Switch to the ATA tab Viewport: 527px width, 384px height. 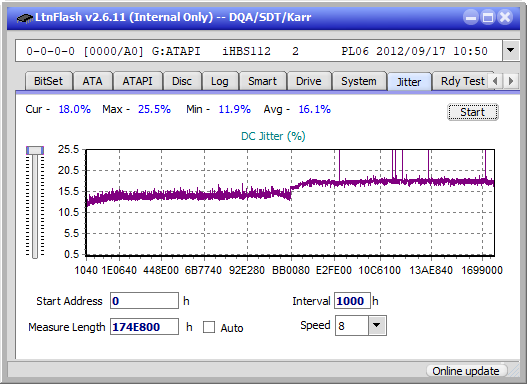click(x=92, y=81)
